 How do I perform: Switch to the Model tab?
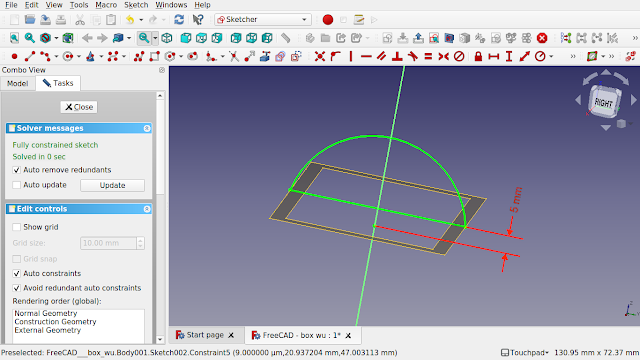18,83
